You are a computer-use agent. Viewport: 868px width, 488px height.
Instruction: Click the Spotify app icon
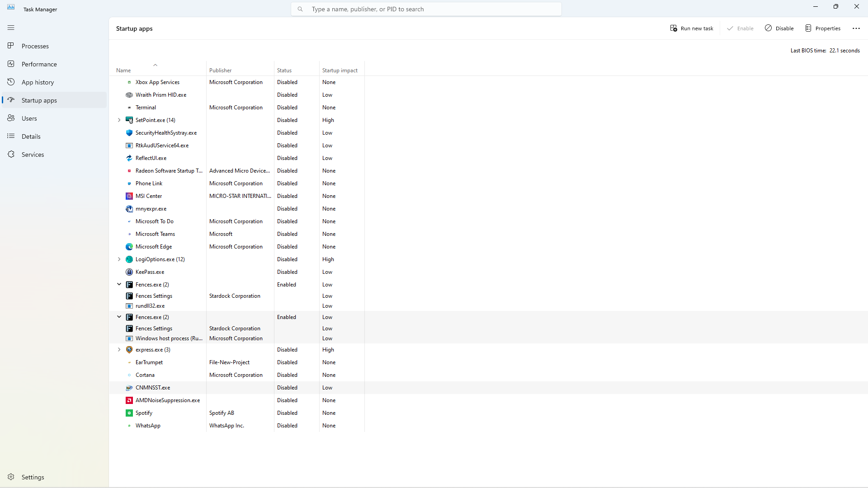tap(129, 413)
